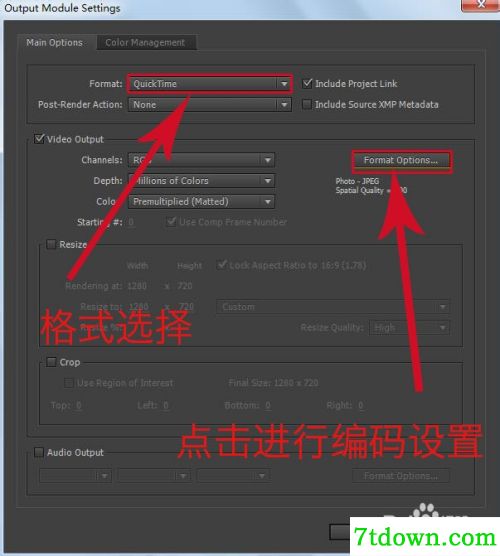
Task: Toggle the Video Output checkbox
Action: (x=39, y=139)
